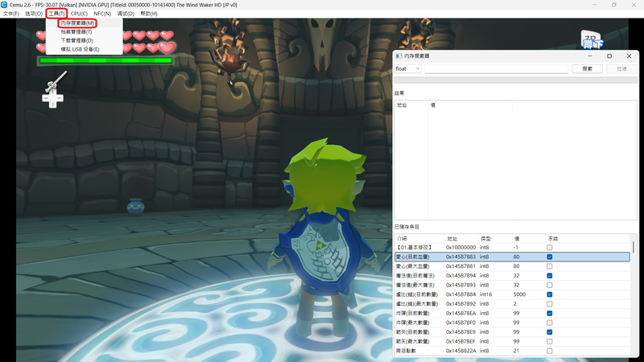
Task: Uncheck freeze for address 0x145B7BEA
Action: click(550, 314)
